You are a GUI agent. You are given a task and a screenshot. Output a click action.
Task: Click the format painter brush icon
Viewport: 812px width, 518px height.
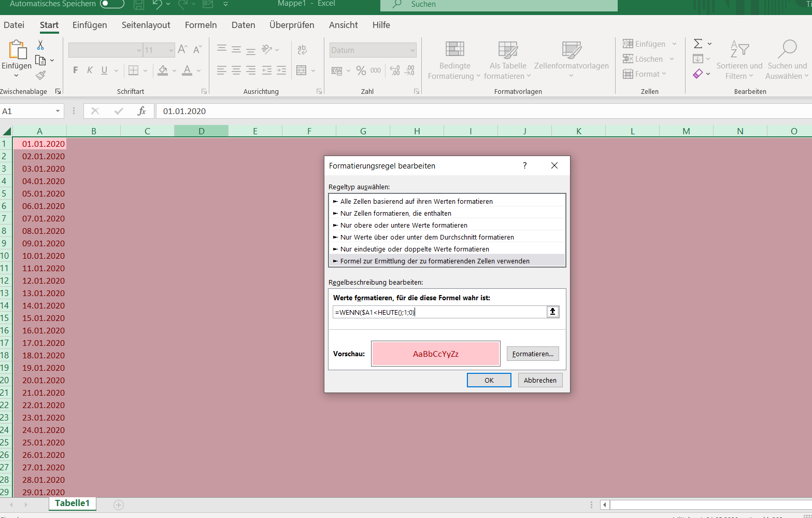[x=40, y=75]
